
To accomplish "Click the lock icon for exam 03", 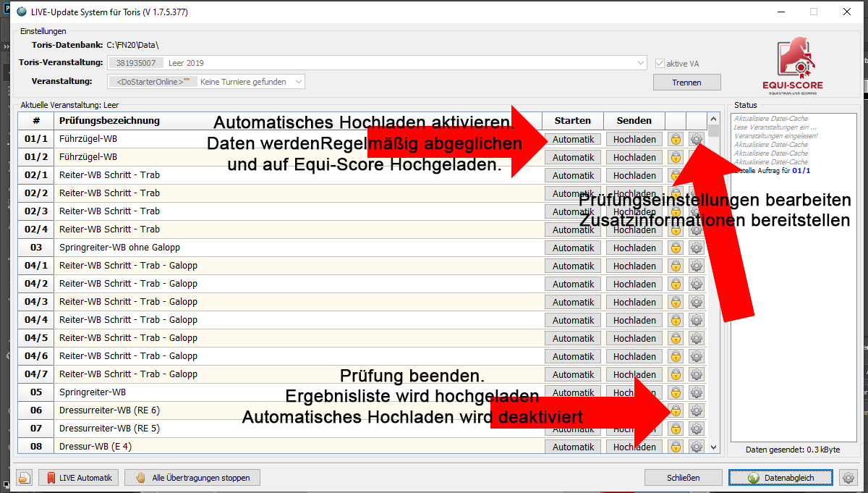I will tap(676, 248).
